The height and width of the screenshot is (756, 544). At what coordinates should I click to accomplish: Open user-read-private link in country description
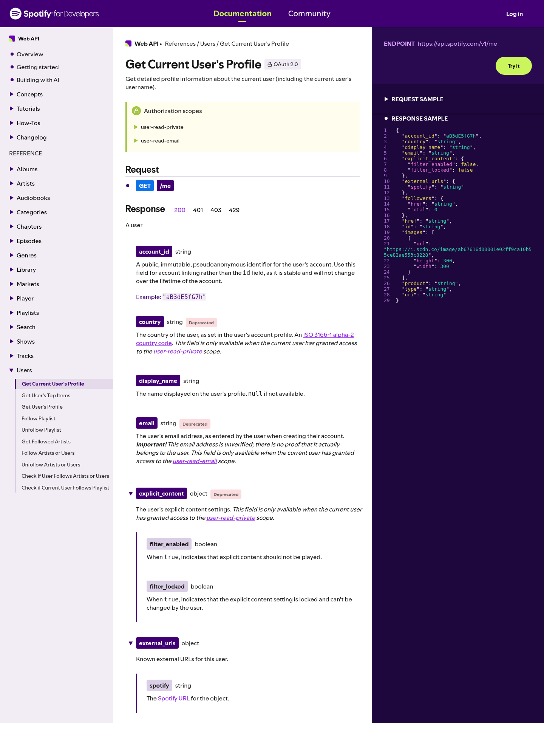(x=178, y=351)
